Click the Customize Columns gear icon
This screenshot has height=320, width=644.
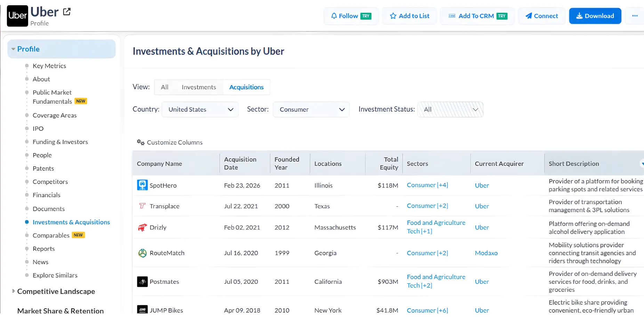pyautogui.click(x=140, y=142)
